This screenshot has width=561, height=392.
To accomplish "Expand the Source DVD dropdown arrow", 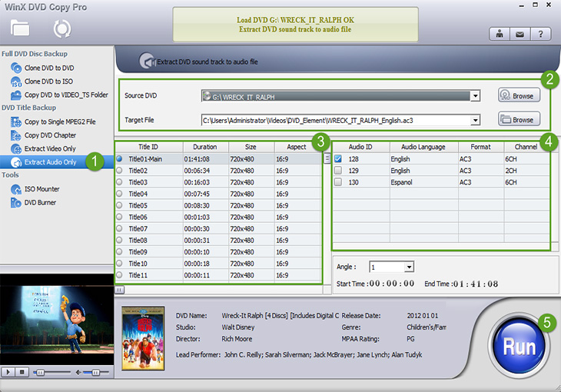I will [x=475, y=96].
